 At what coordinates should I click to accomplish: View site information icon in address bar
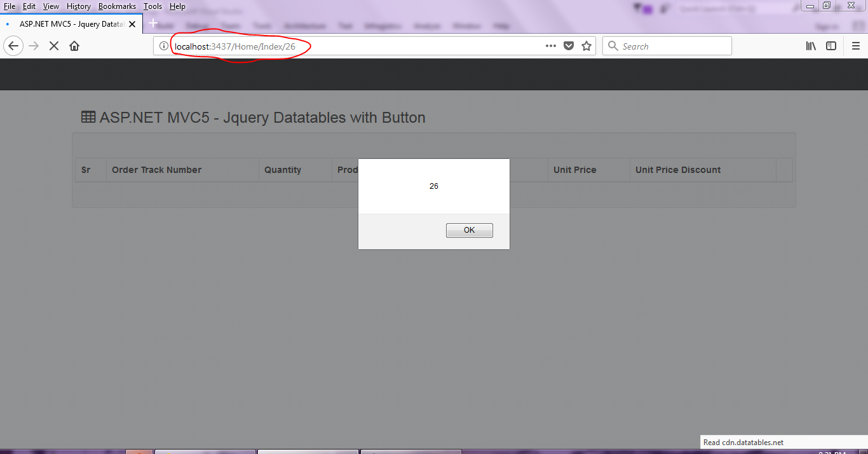pyautogui.click(x=164, y=46)
